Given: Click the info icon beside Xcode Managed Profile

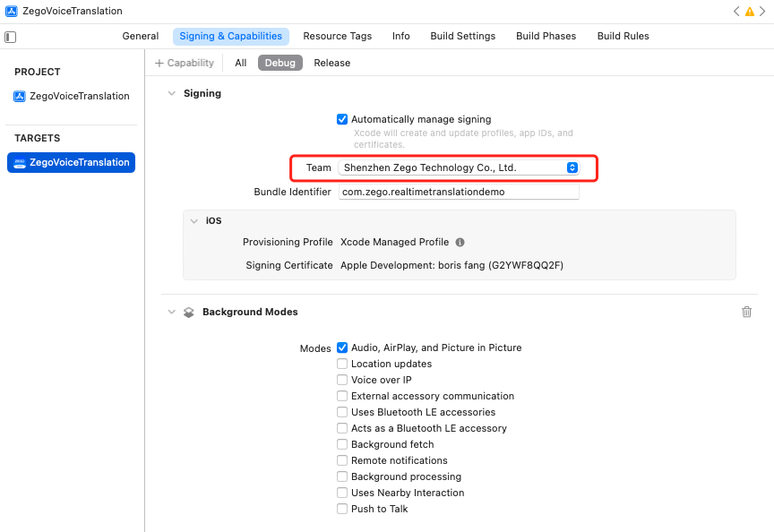Looking at the screenshot, I should [460, 243].
